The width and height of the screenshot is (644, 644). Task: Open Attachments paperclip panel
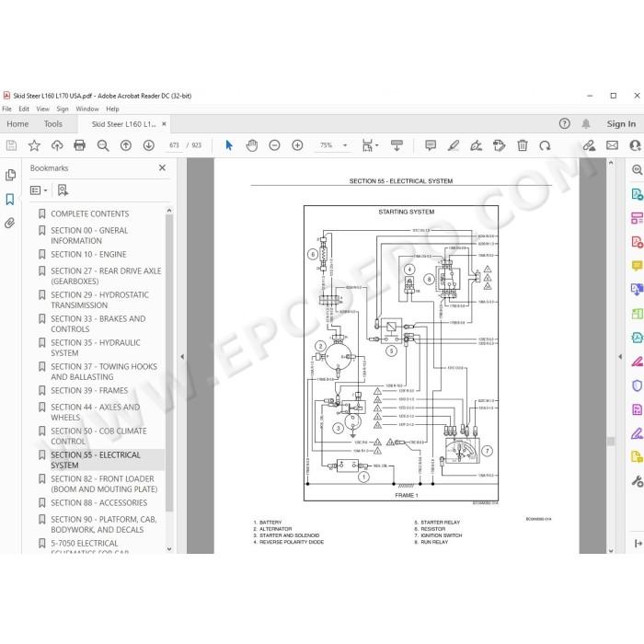click(x=10, y=223)
